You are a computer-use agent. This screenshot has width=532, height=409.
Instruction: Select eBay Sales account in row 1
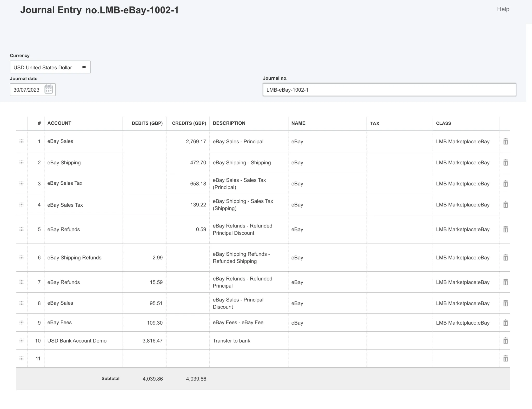(83, 141)
